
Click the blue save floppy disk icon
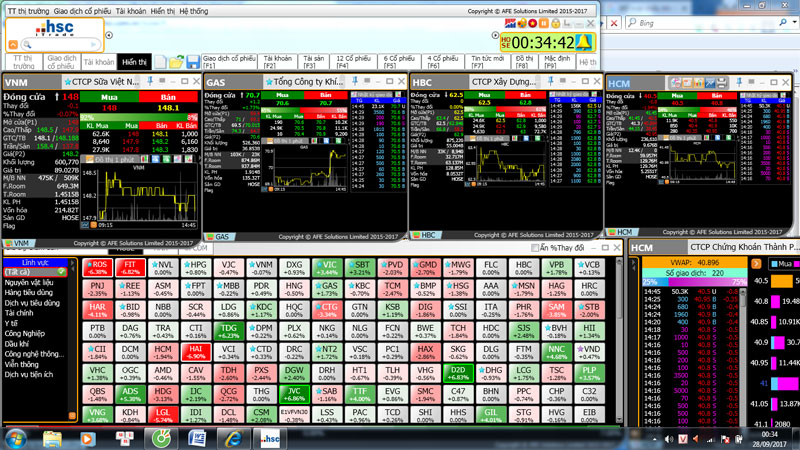192,62
